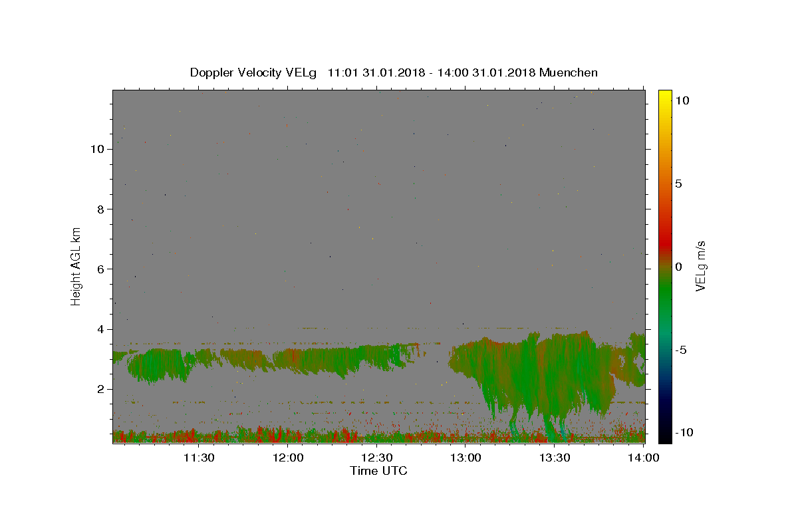Screen dimensions: 798x532
Task: Click the colorbar value -10 label
Action: (684, 432)
